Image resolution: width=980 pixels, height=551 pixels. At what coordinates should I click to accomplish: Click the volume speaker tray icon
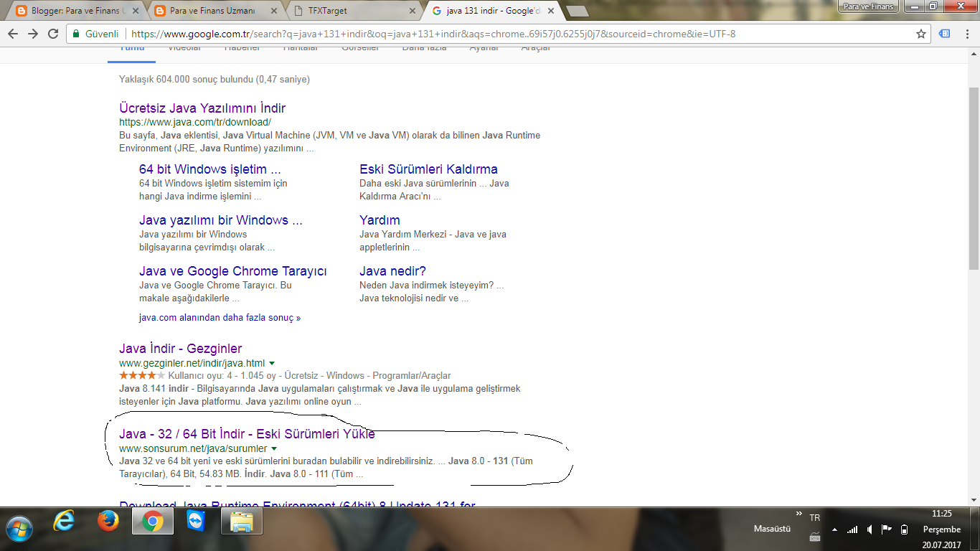point(870,530)
